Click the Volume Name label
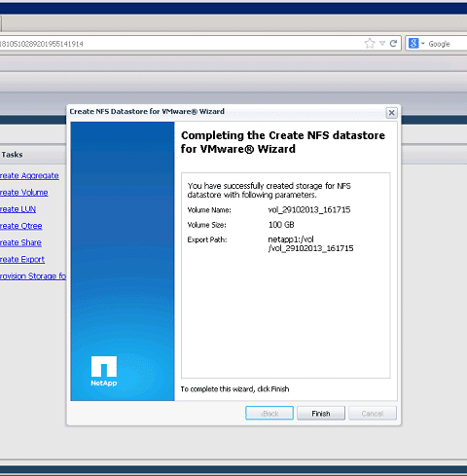The width and height of the screenshot is (467, 476). [209, 210]
